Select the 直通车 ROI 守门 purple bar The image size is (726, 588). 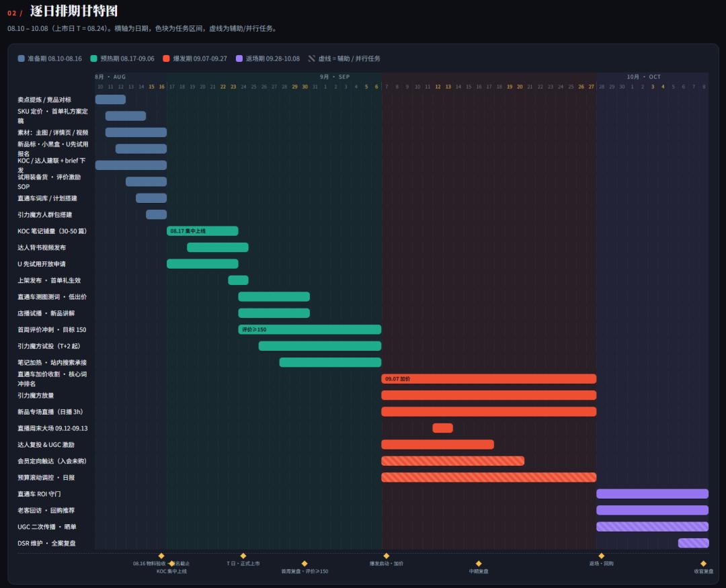click(x=652, y=494)
